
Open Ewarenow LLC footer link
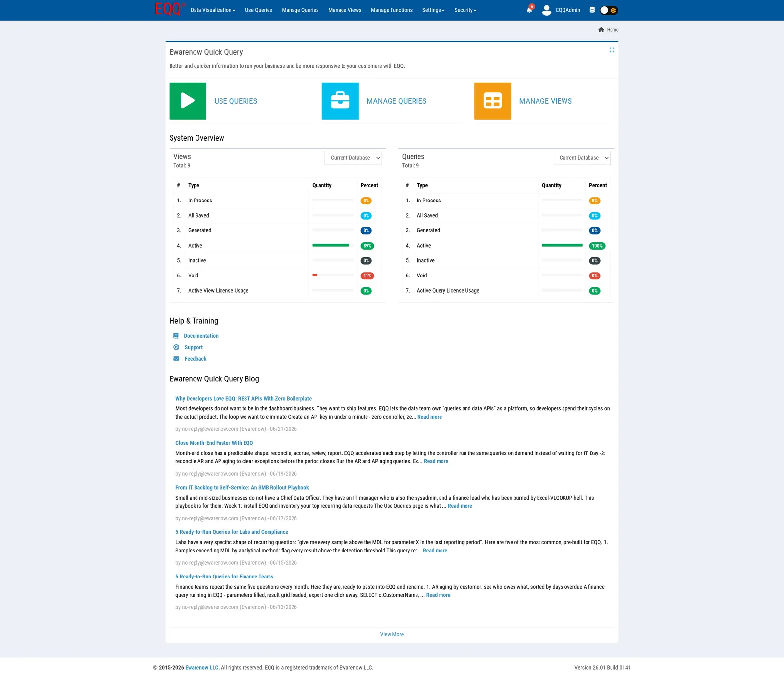tap(202, 668)
